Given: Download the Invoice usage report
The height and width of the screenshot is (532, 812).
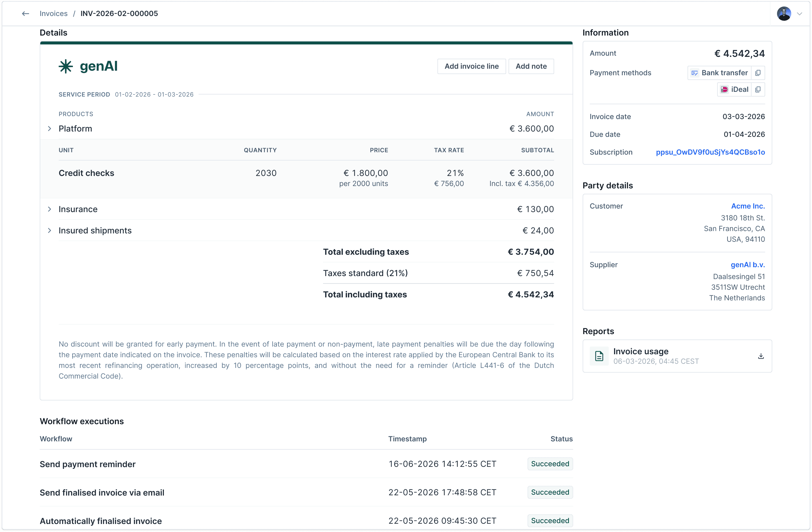Looking at the screenshot, I should click(x=761, y=356).
